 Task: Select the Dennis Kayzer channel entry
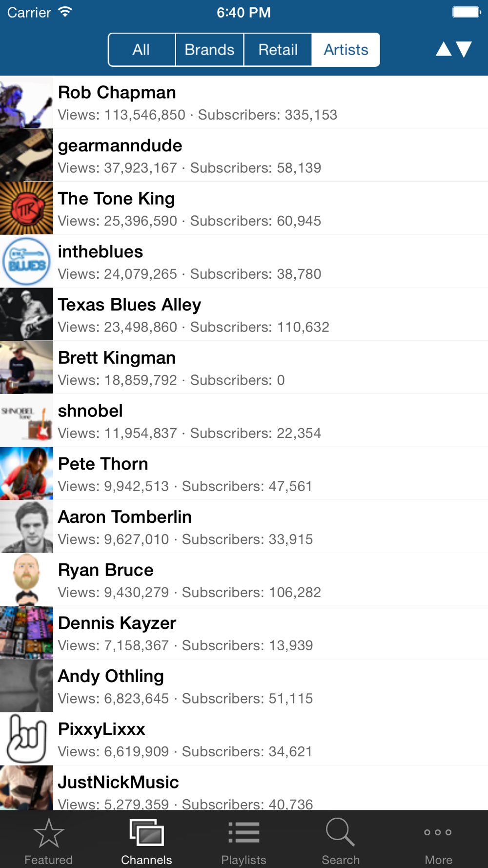[x=244, y=633]
